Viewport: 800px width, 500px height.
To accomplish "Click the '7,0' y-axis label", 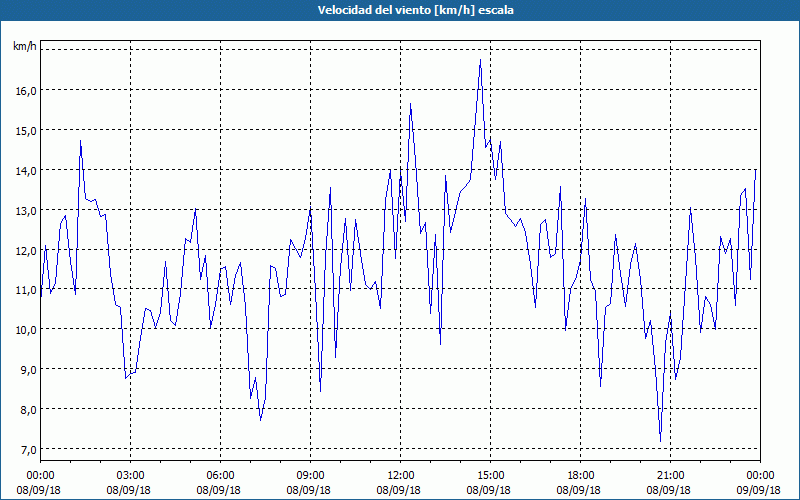I will click(29, 449).
